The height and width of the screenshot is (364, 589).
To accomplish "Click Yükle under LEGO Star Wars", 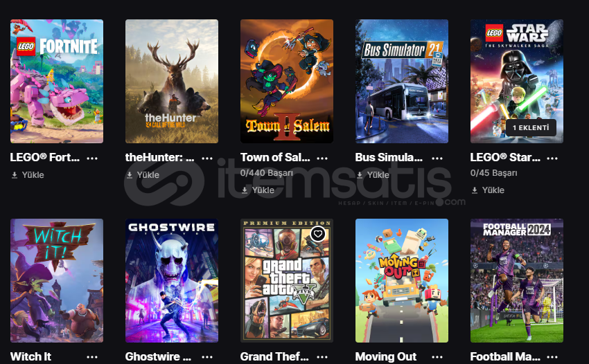I will click(488, 190).
